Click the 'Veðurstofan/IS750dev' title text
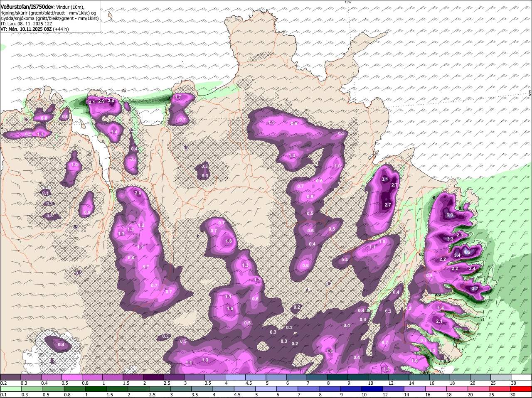The height and width of the screenshot is (398, 532). [27, 7]
